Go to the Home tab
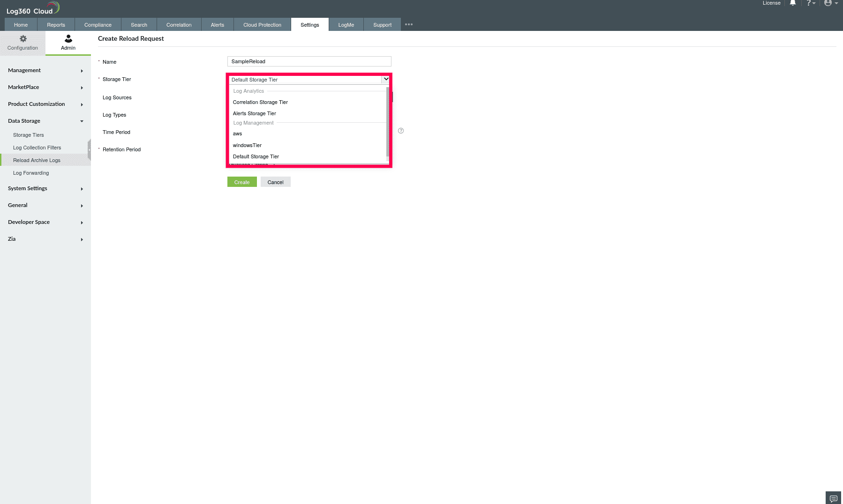 tap(21, 25)
